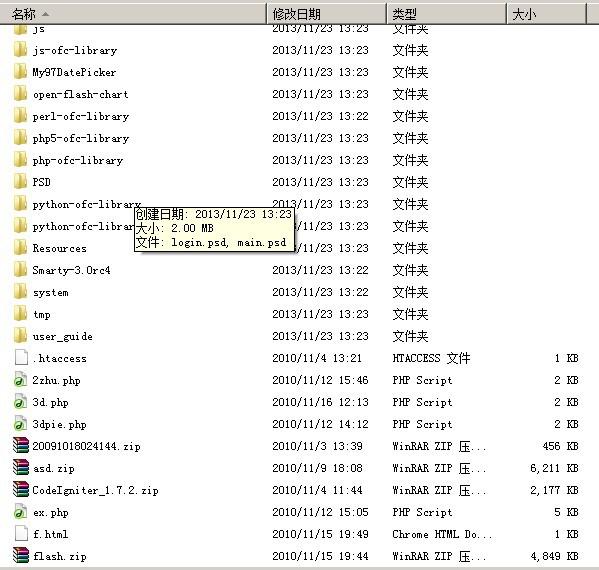Screen dimensions: 599x570
Task: Select the Smarty-3.0rc4 folder name
Action: pyautogui.click(x=71, y=270)
